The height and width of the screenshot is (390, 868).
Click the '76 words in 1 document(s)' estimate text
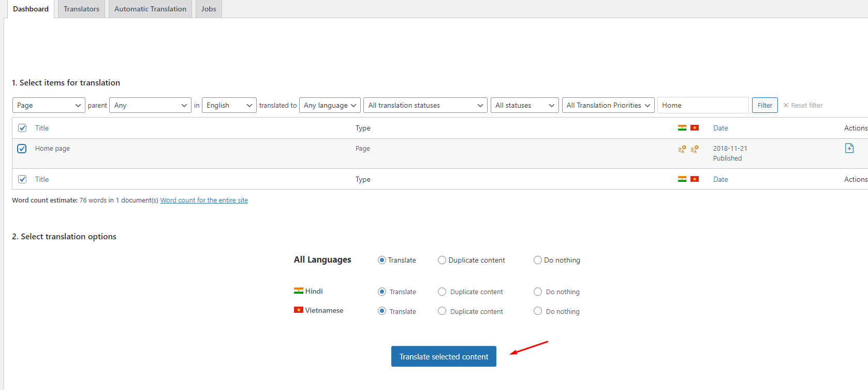click(119, 200)
